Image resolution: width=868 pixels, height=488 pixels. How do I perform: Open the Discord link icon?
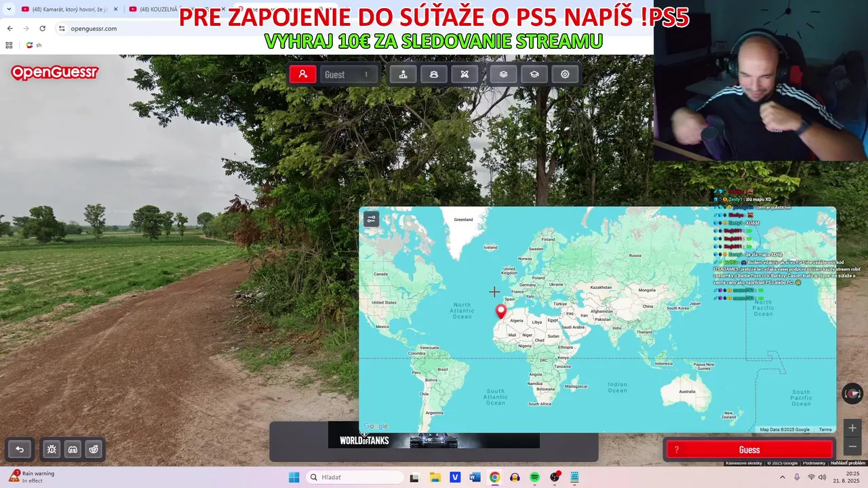coord(73,449)
